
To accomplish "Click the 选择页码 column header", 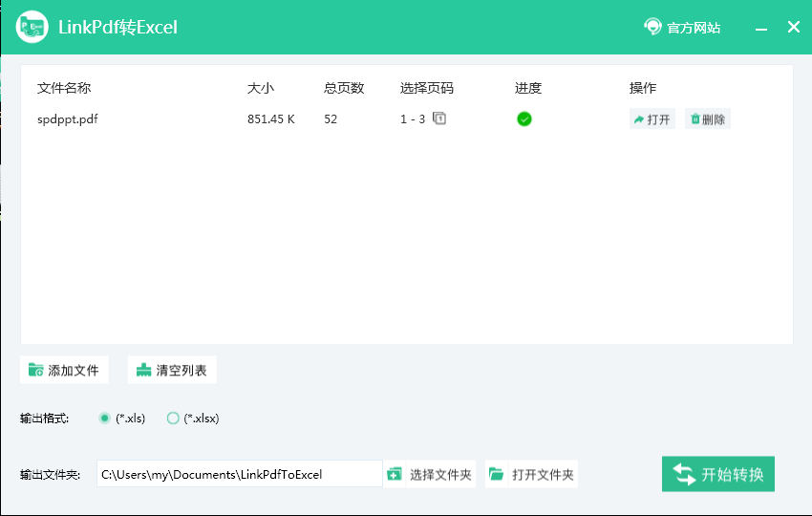I will coord(427,88).
